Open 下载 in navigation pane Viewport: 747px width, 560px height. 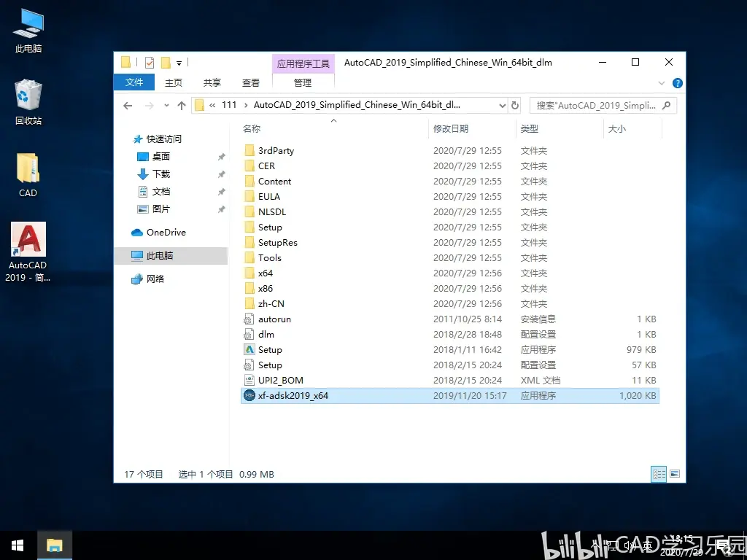pyautogui.click(x=161, y=174)
